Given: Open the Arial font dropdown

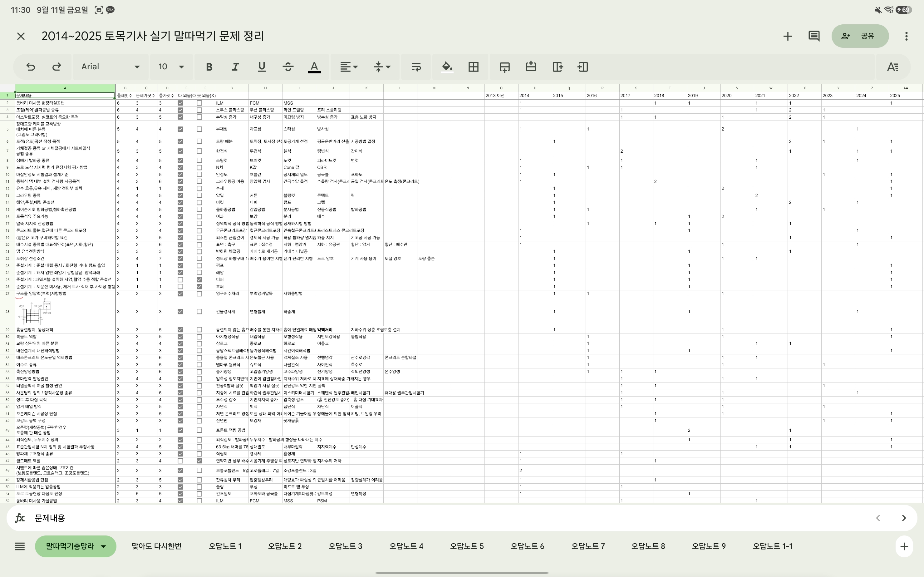Looking at the screenshot, I should tap(110, 67).
